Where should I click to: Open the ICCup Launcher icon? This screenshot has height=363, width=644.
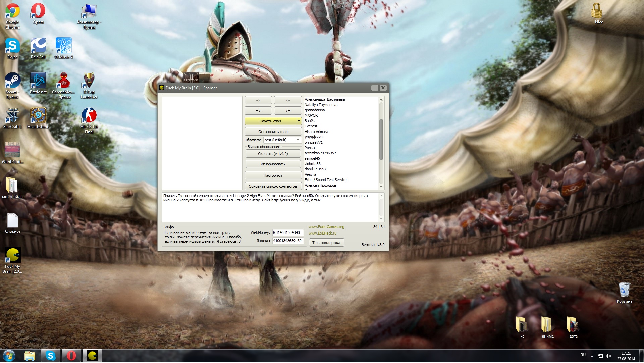coord(89,86)
